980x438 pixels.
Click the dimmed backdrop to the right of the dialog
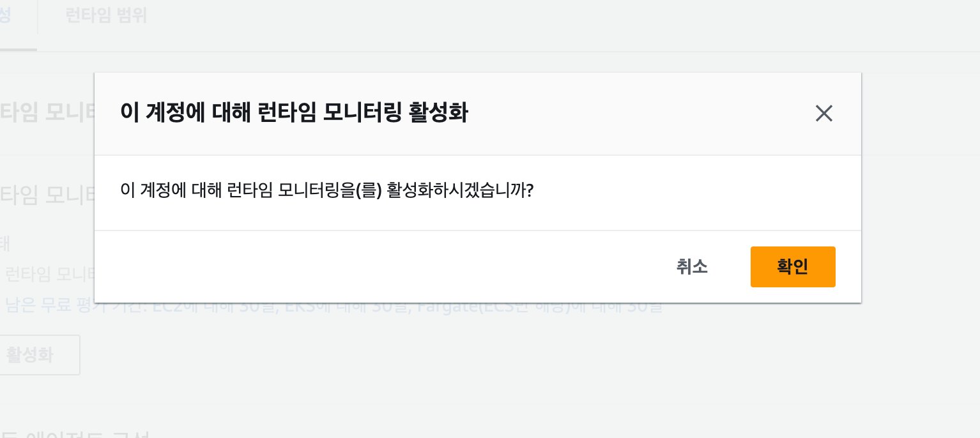(921, 192)
